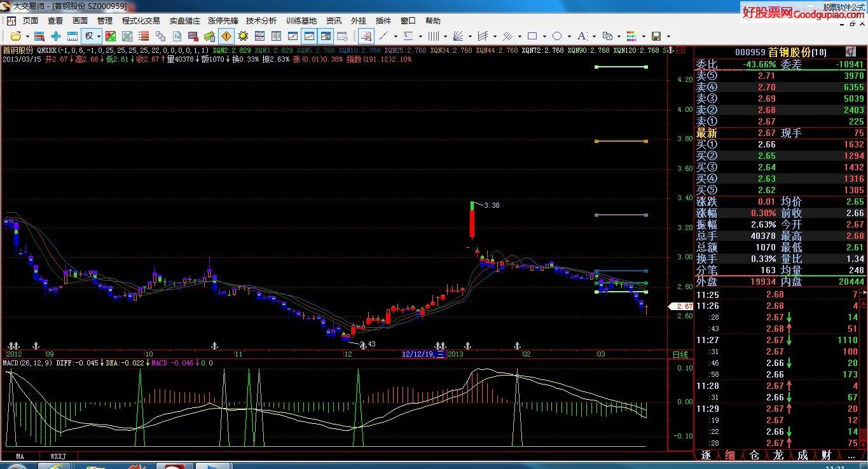Expand the save icon dropdown arrow
This screenshot has width=868, height=469.
click(x=668, y=36)
